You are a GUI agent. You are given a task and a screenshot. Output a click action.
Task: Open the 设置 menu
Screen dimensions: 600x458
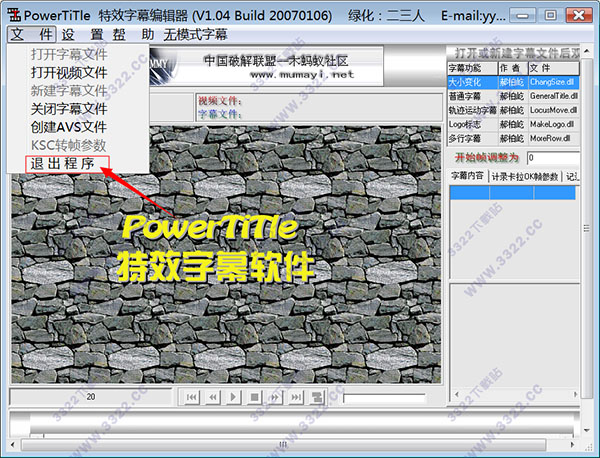(82, 34)
